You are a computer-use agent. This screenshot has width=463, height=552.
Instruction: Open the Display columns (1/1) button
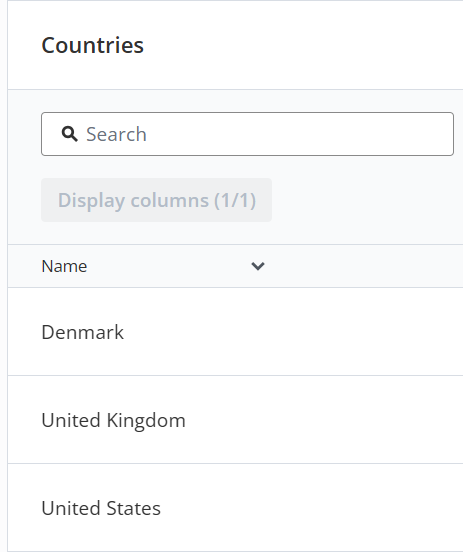(156, 200)
